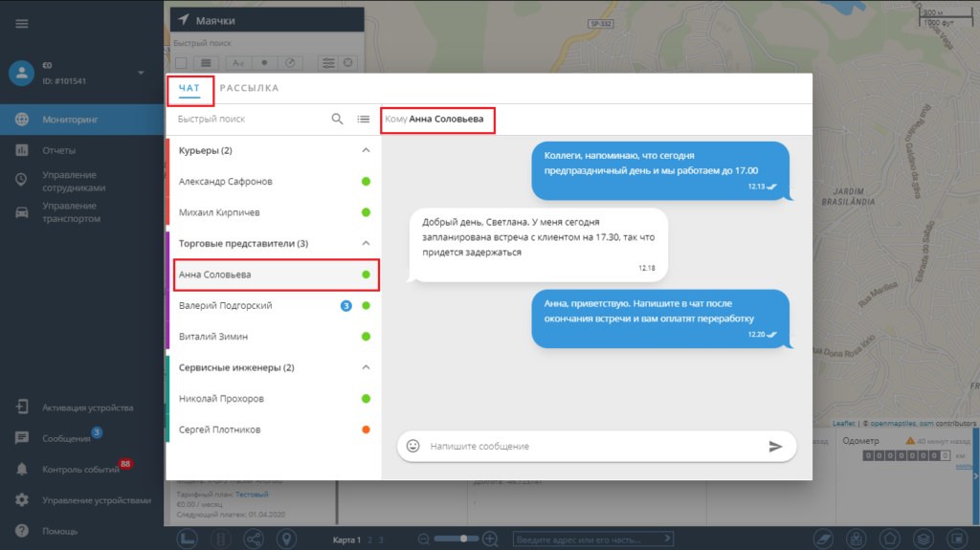Switch to map tab 2
Viewport: 980px width, 550px height.
tap(370, 539)
